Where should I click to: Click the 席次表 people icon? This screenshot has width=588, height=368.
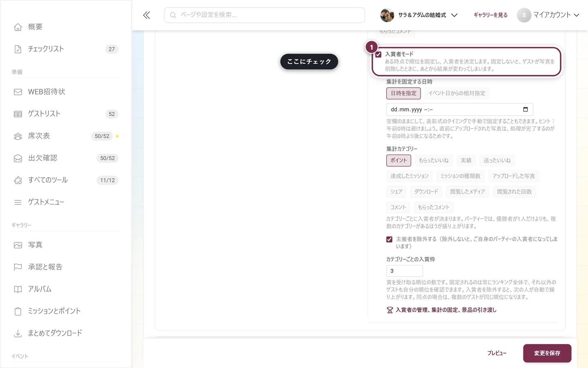18,136
